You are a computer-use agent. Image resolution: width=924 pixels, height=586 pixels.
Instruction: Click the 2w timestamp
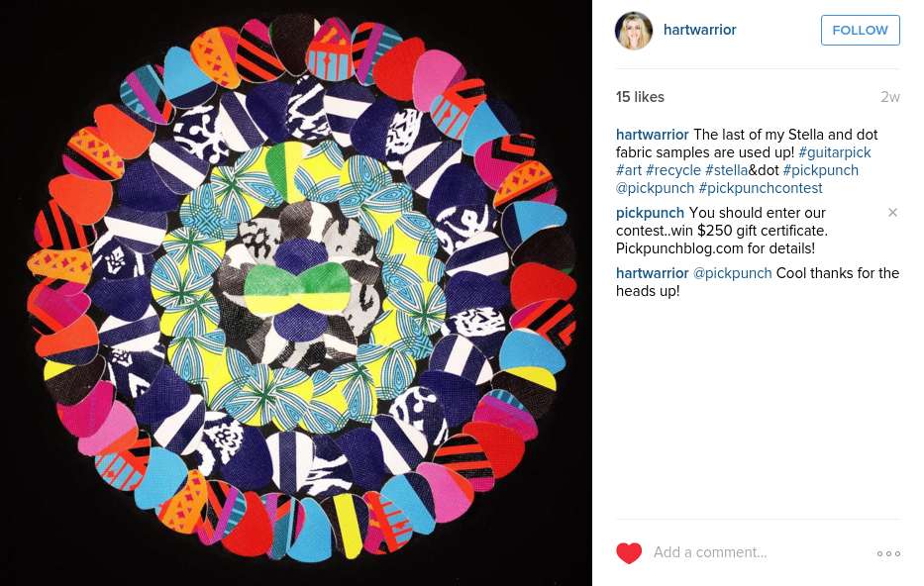coord(889,97)
